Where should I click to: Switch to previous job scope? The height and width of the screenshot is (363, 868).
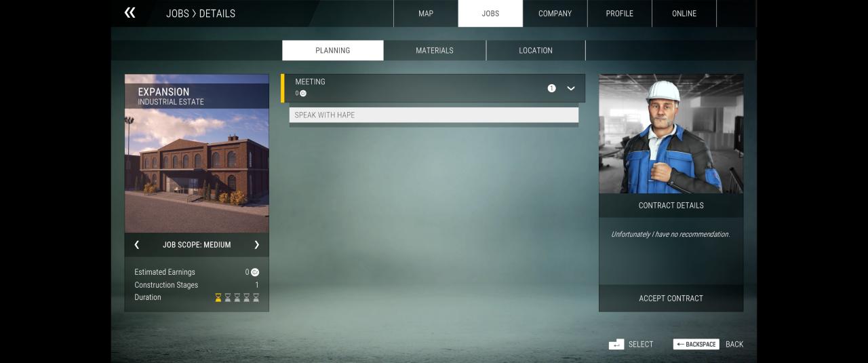click(x=137, y=245)
